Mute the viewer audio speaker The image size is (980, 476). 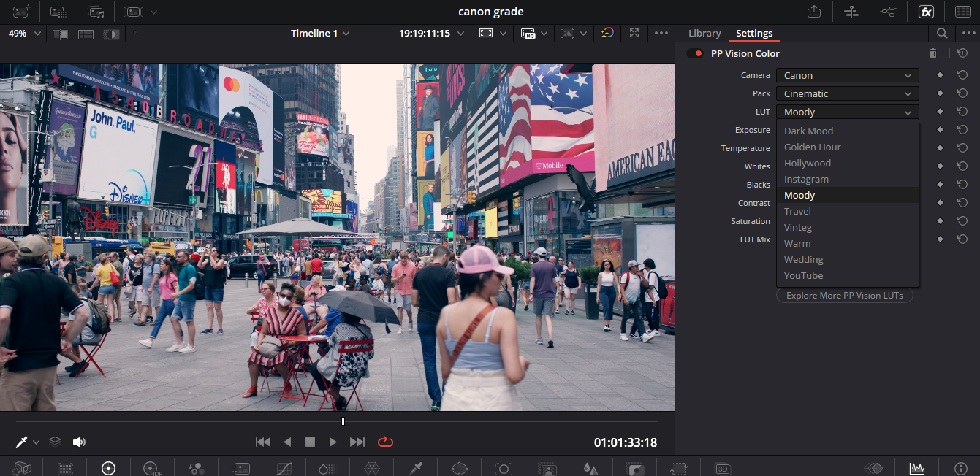click(79, 442)
